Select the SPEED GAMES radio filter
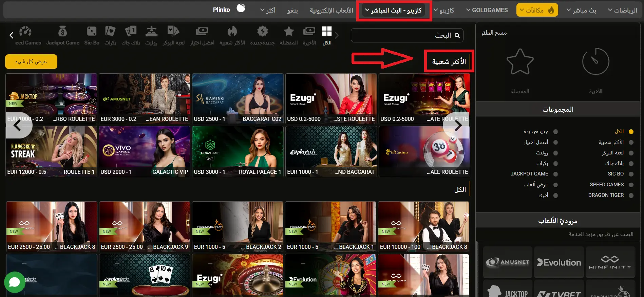The height and width of the screenshot is (297, 644). tap(631, 185)
